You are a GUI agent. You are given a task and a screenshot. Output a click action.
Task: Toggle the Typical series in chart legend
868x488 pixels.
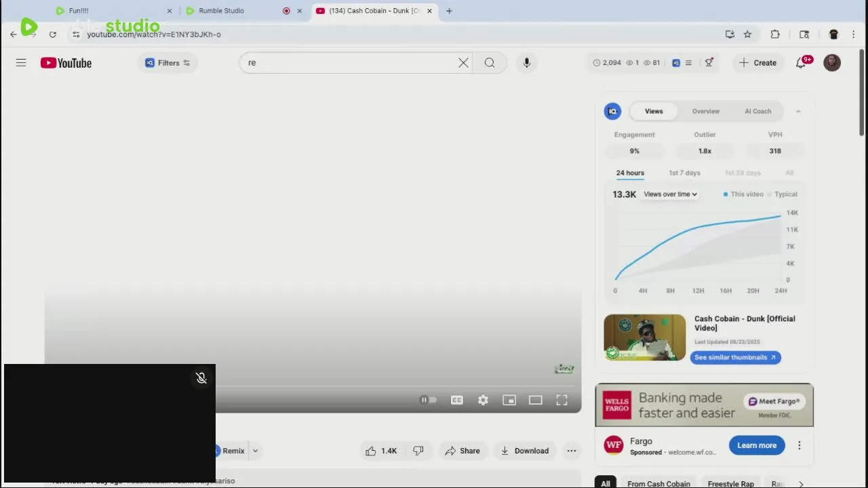pos(783,195)
